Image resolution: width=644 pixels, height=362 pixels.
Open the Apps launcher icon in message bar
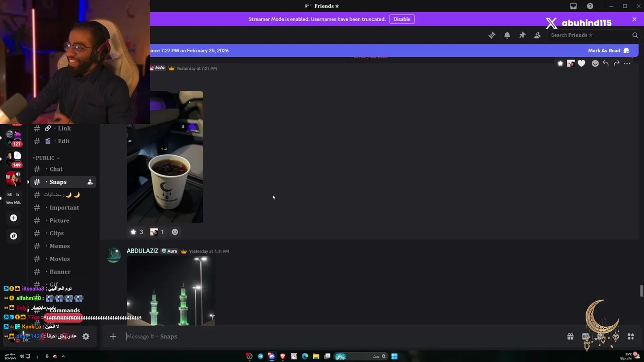point(630,336)
